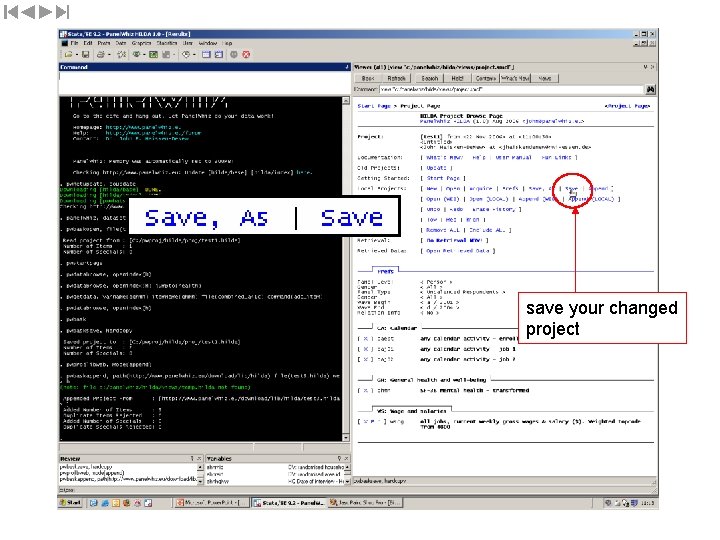
Task: Click the Print toolbar icon
Action: pos(101,55)
